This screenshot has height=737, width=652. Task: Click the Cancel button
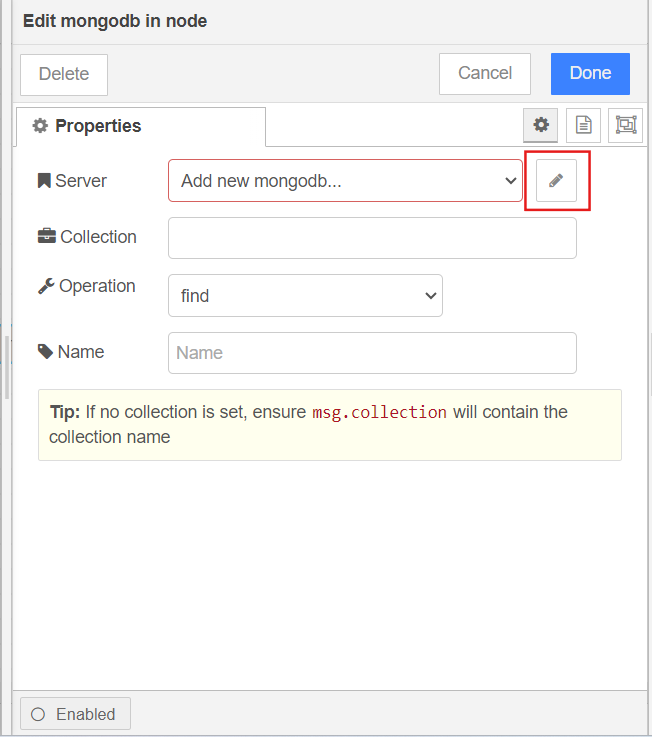(485, 73)
